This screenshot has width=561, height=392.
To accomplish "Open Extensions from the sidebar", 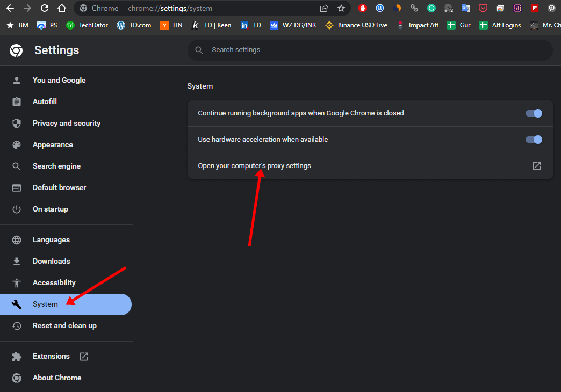I will [x=66, y=356].
